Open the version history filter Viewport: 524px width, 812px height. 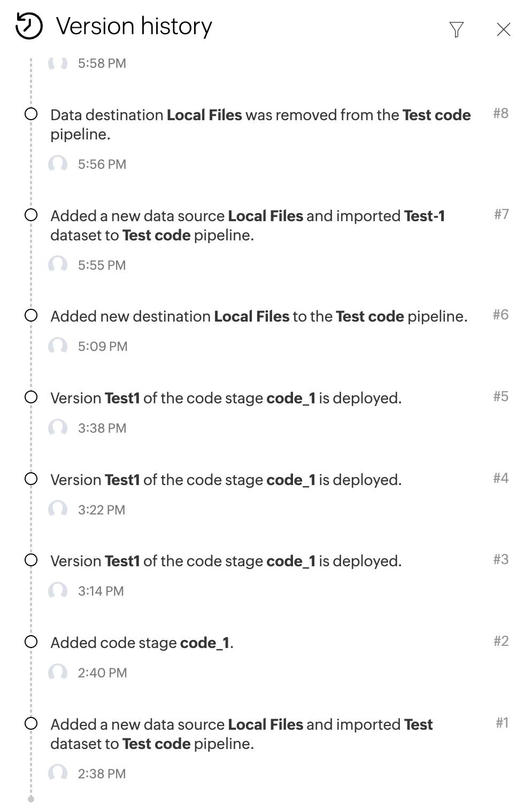coord(457,29)
